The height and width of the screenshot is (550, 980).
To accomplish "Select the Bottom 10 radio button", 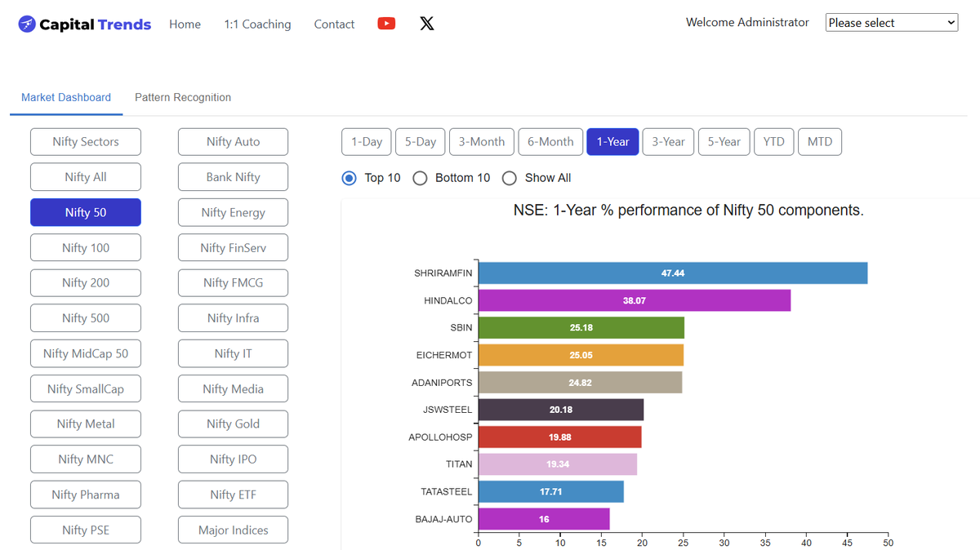I will 420,178.
